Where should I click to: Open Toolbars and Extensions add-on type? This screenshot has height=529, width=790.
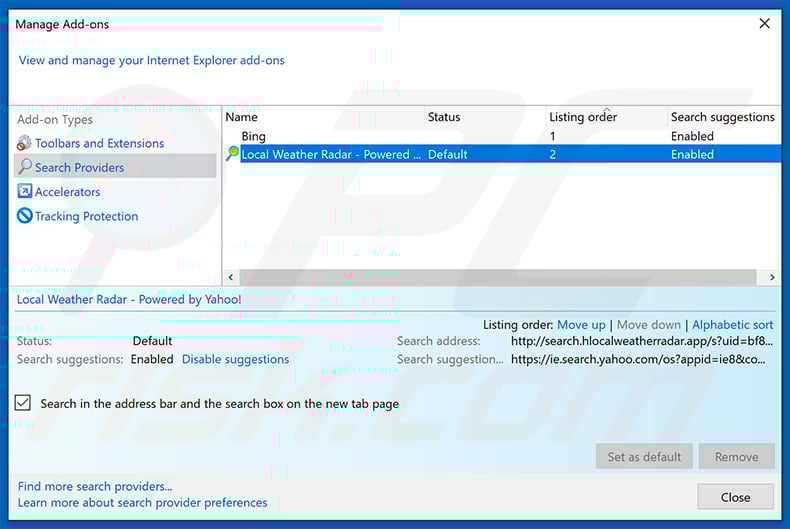99,143
